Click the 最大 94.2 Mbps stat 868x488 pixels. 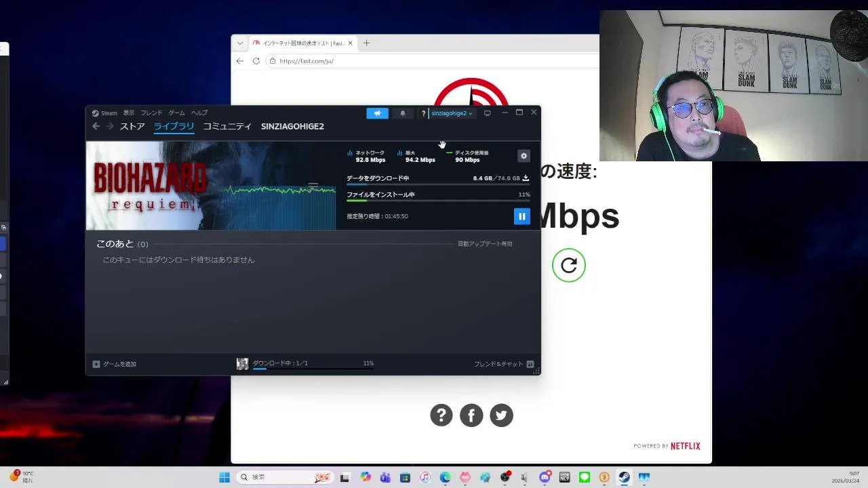tap(416, 157)
